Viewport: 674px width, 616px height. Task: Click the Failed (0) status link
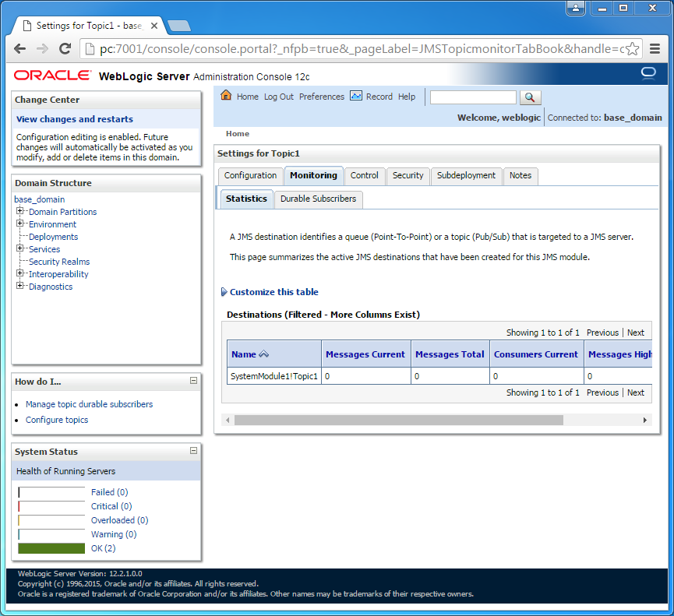109,492
